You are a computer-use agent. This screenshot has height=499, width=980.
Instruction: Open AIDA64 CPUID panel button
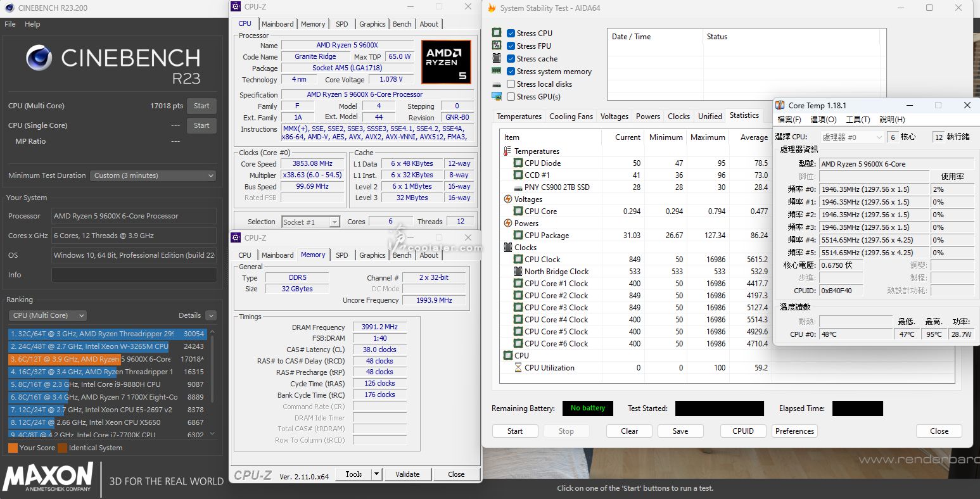coord(743,431)
